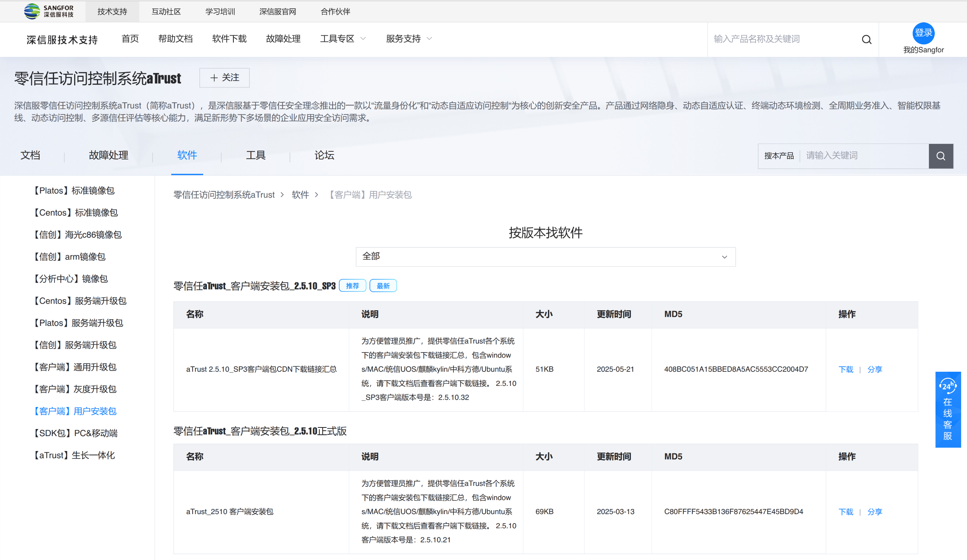The height and width of the screenshot is (560, 967).
Task: Select 【客户端】用户安装包 in sidebar
Action: 74,411
